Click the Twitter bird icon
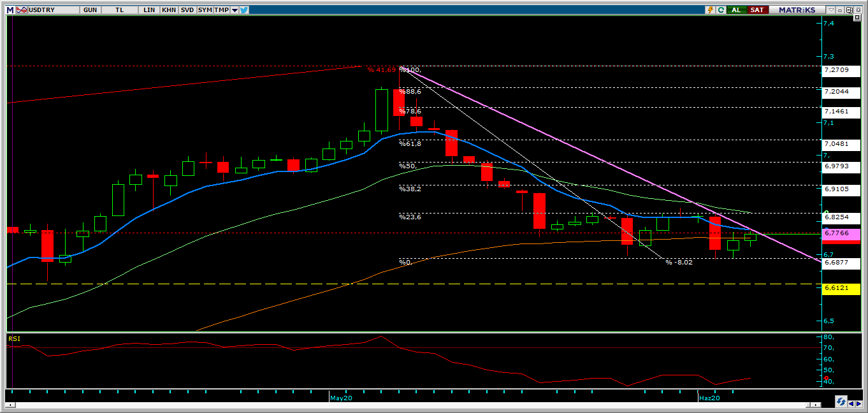The height and width of the screenshot is (413, 868). 243,10
